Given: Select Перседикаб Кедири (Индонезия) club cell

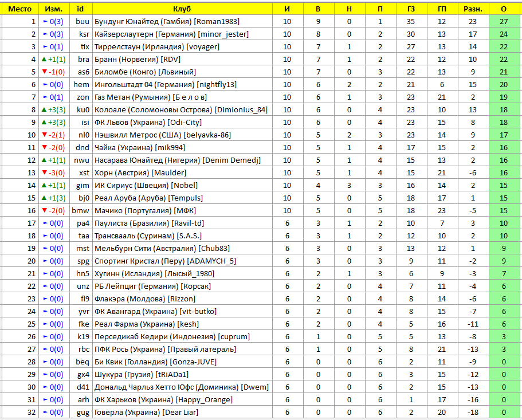Looking at the screenshot, I should point(182,337).
